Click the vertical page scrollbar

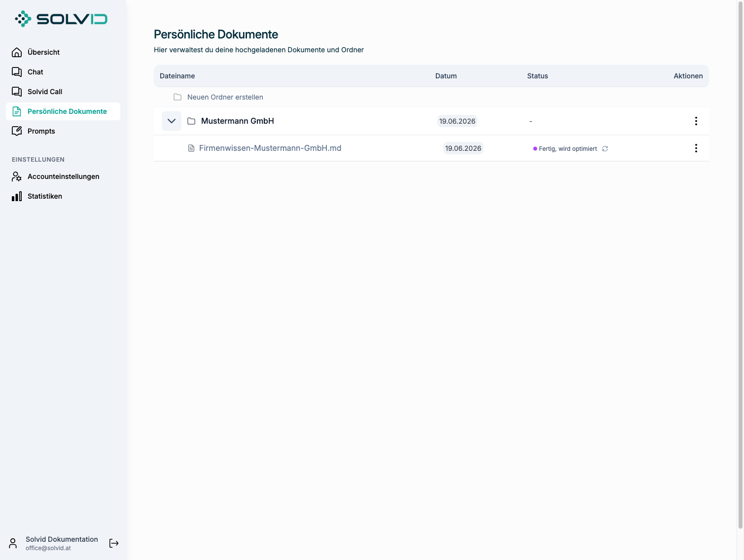click(x=740, y=266)
